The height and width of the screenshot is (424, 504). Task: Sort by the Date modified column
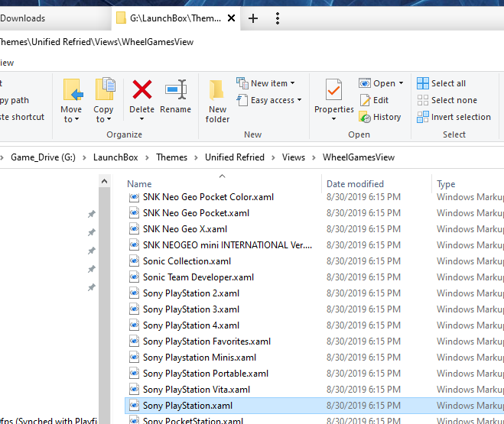point(355,184)
